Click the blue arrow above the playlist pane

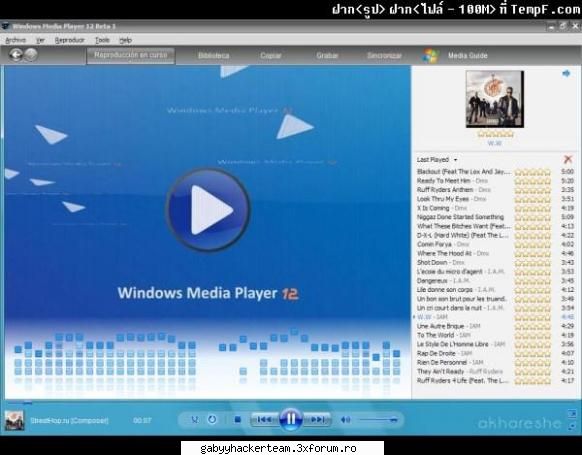pyautogui.click(x=566, y=73)
